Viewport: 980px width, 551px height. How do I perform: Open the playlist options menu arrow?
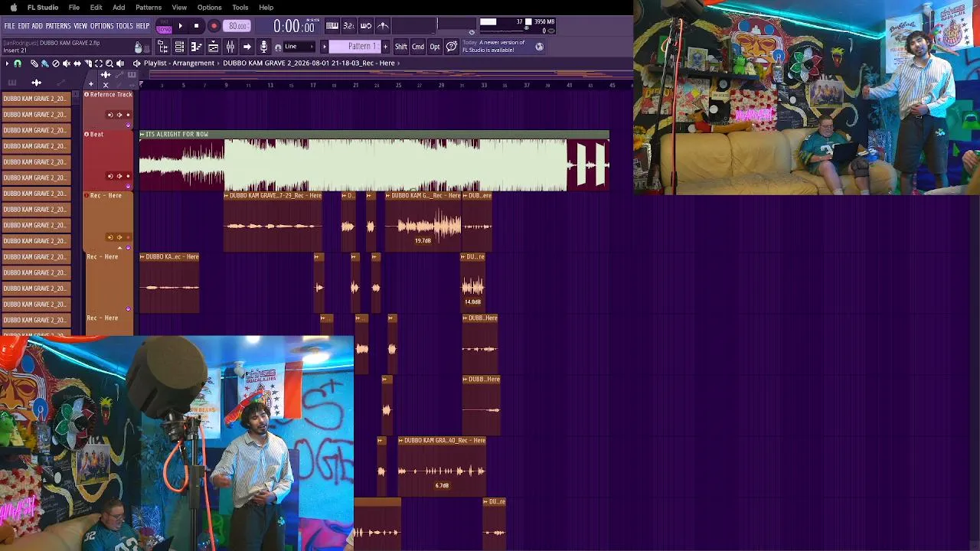(7, 64)
